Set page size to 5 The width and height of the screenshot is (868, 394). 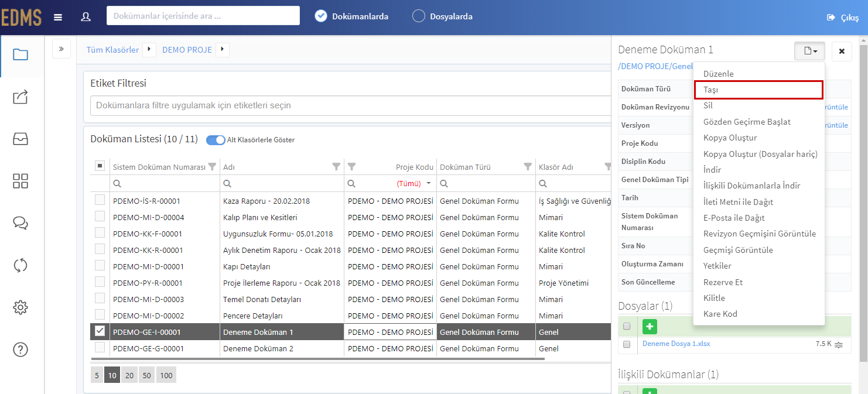[97, 375]
